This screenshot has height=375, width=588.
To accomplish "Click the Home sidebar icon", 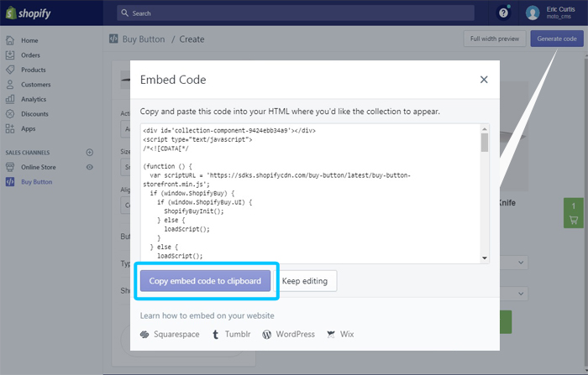I will point(10,40).
